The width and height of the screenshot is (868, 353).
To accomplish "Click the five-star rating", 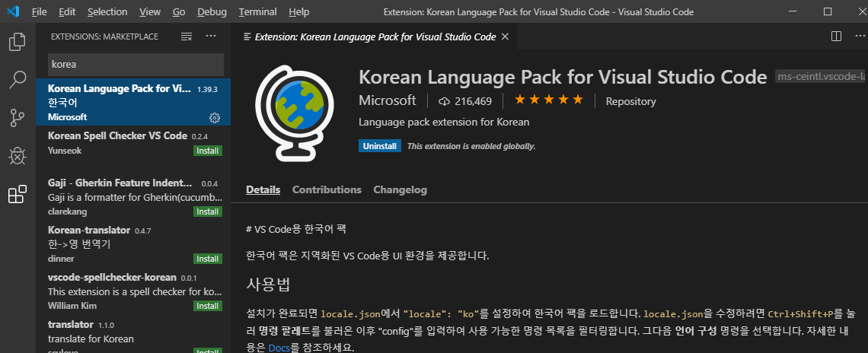I will point(549,100).
